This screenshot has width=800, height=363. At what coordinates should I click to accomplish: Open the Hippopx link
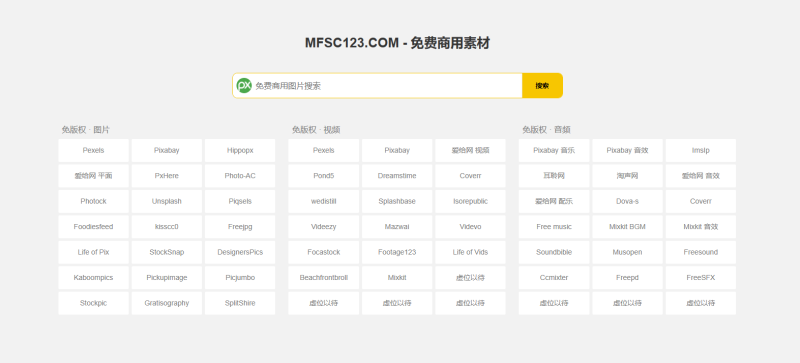point(240,151)
